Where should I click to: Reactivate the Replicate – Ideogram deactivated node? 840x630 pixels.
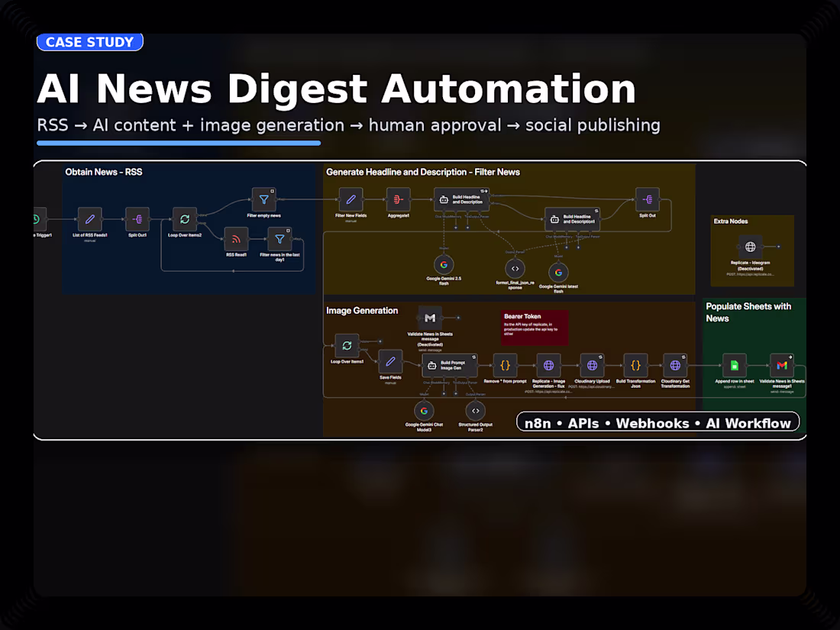tap(751, 245)
